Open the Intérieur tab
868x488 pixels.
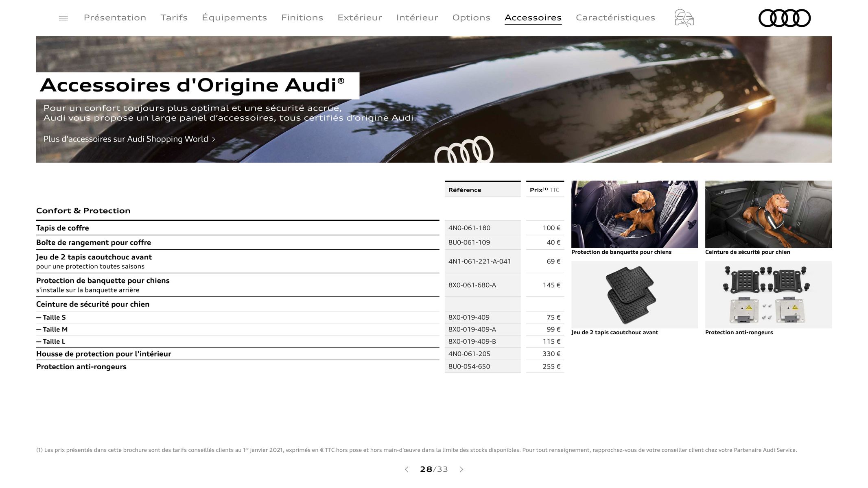click(x=417, y=17)
